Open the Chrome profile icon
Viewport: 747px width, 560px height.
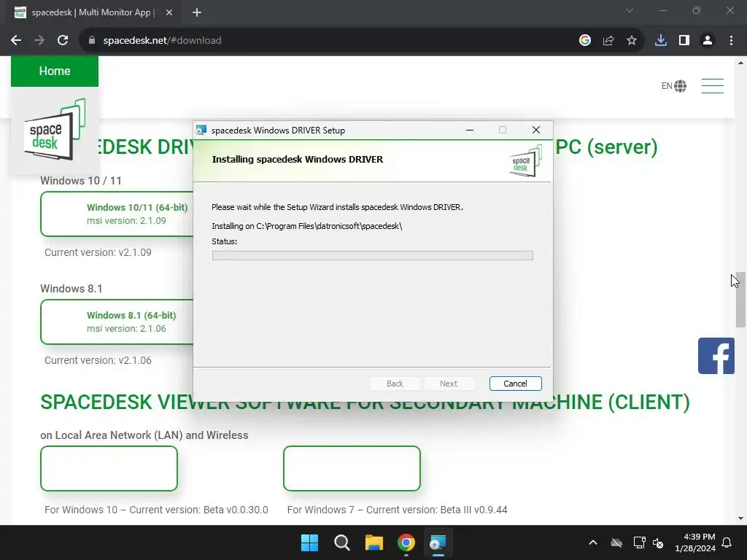pyautogui.click(x=708, y=41)
